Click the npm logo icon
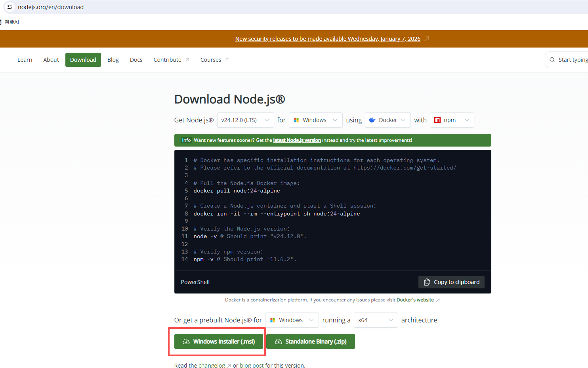 coord(437,120)
